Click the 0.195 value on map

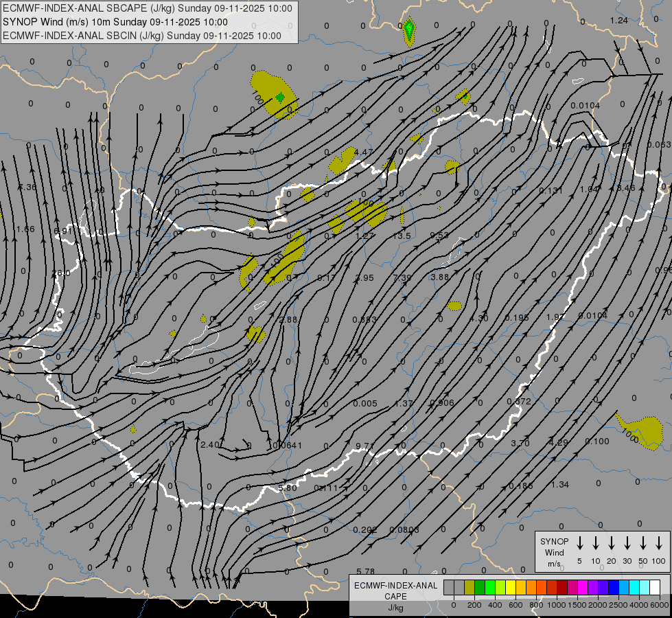coord(516,318)
